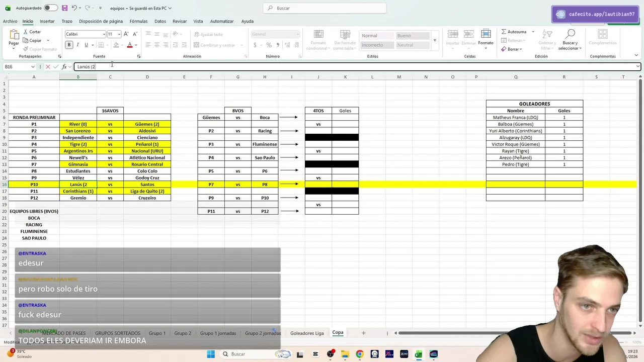The image size is (644, 362).
Task: Click the Copiar icon
Action: (x=25, y=40)
